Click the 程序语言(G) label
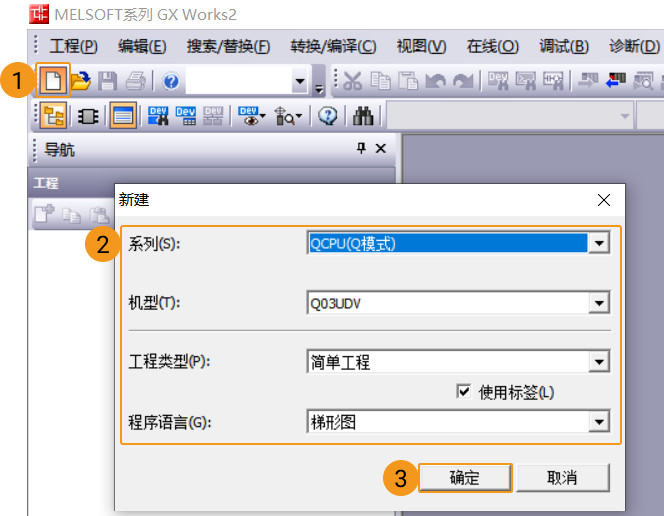Image resolution: width=664 pixels, height=516 pixels. pos(170,422)
